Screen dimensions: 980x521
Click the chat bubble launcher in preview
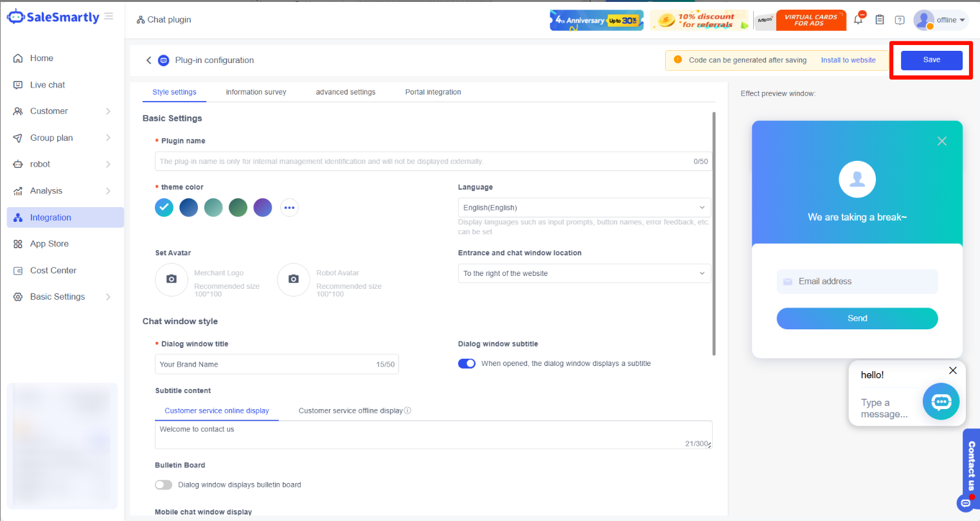pos(941,402)
